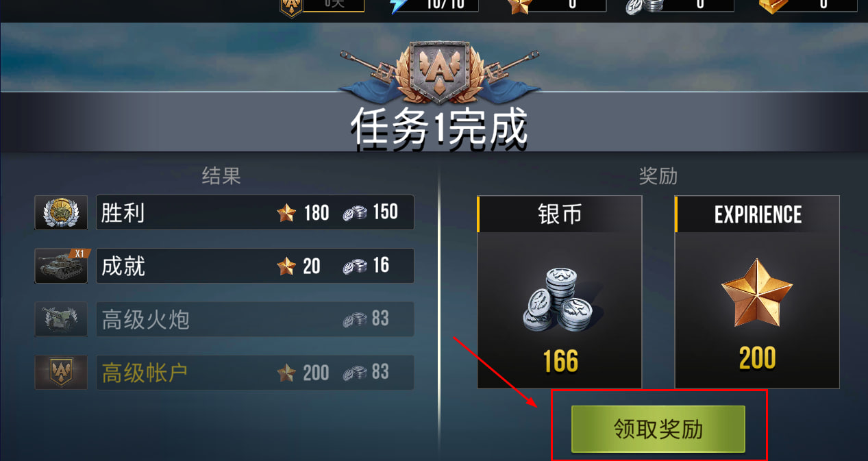This screenshot has width=868, height=461.
Task: Click the tank icon beside 成就
Action: pyautogui.click(x=61, y=266)
